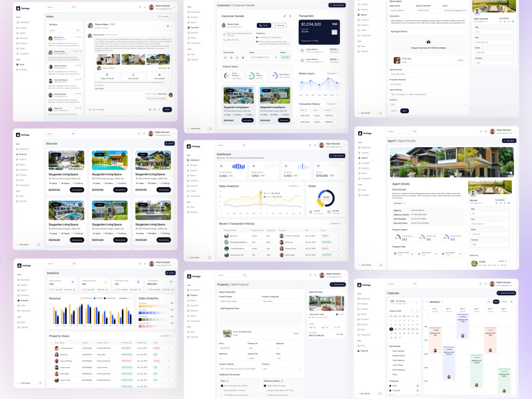Click Add New Schedule button in Calendar window
This screenshot has height=399, width=532.
(506, 293)
